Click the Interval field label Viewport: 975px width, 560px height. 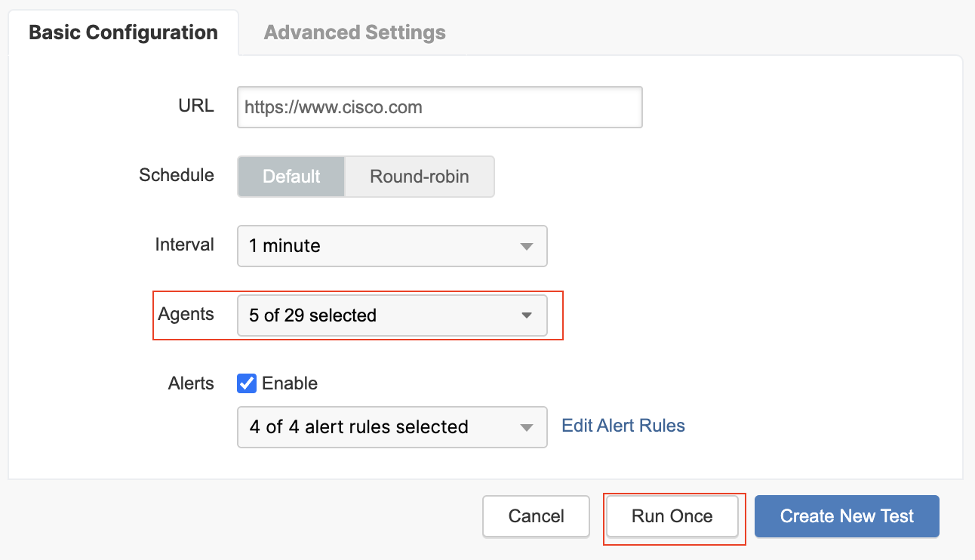click(184, 245)
